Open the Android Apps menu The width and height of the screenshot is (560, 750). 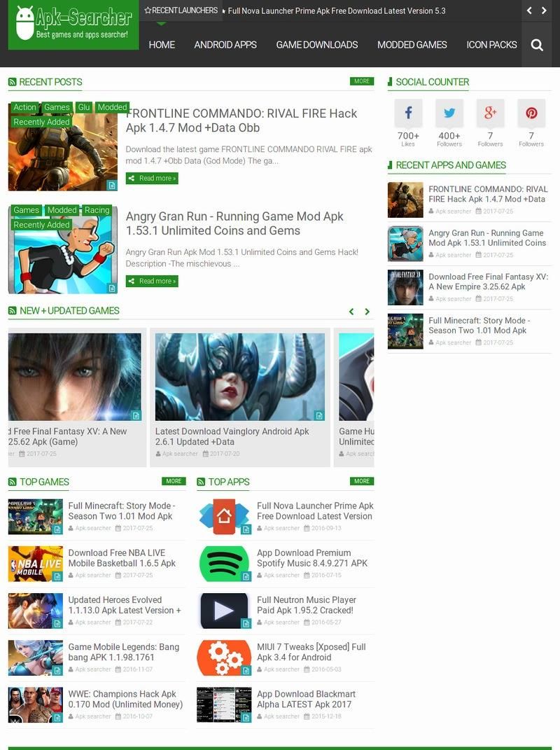225,45
